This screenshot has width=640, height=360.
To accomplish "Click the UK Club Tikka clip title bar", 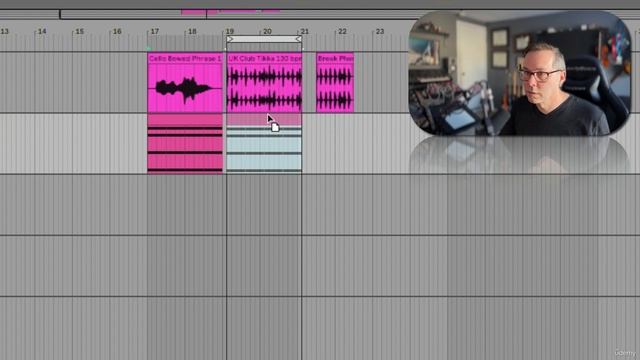I will (264, 58).
